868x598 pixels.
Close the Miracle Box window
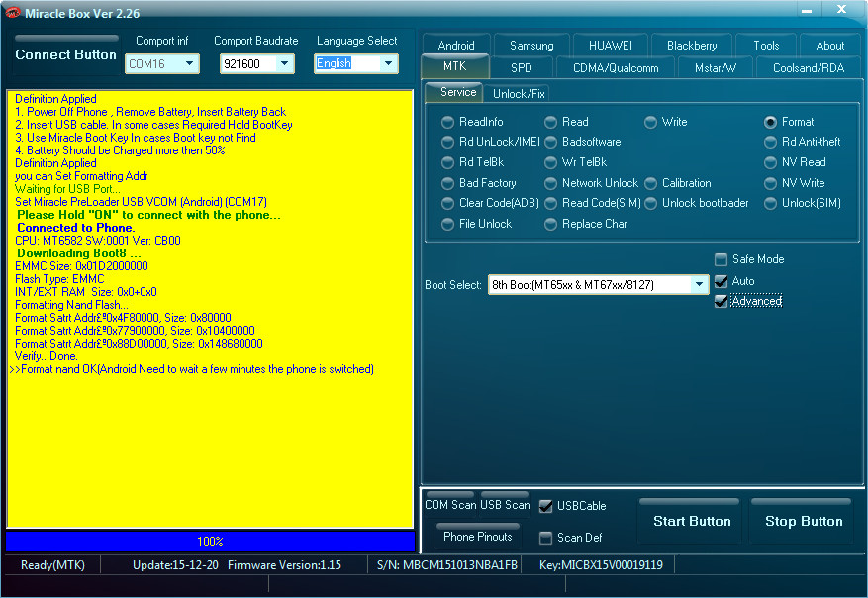pos(841,10)
